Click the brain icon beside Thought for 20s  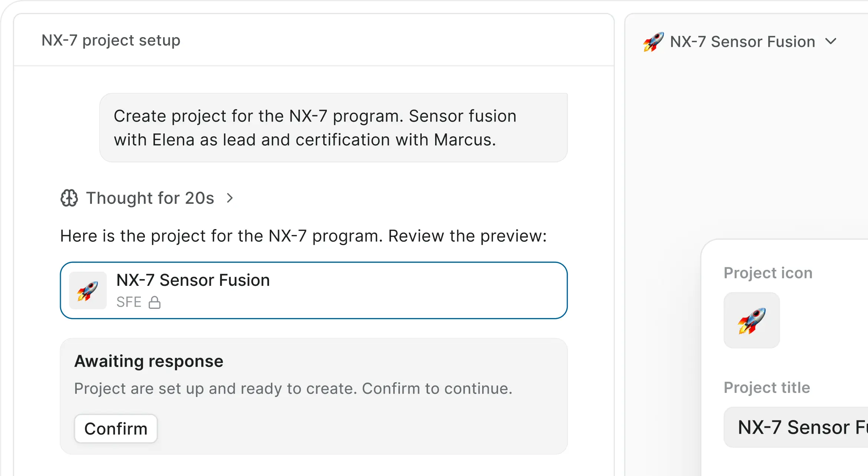(x=69, y=198)
